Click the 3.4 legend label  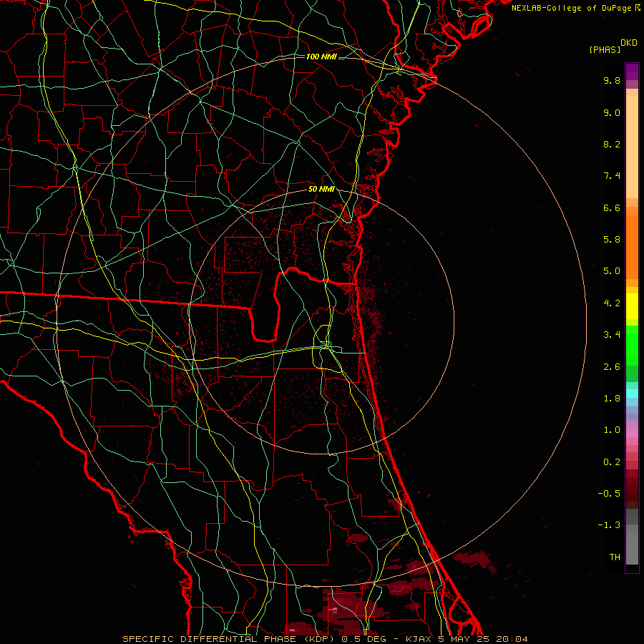612,335
